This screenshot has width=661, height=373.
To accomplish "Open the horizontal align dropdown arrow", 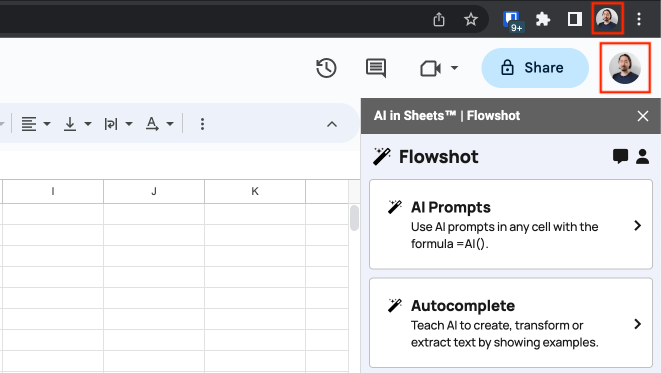I will tap(47, 124).
